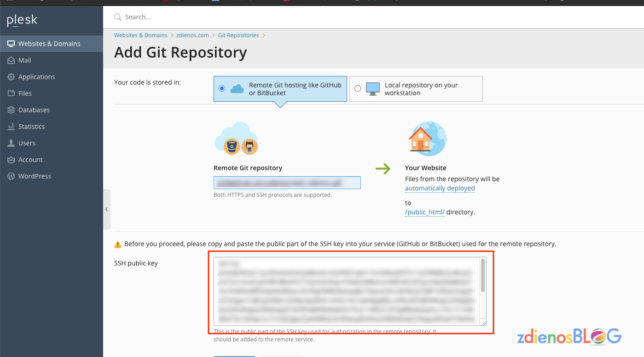The height and width of the screenshot is (357, 644).
Task: Open the Users section
Action: click(28, 143)
